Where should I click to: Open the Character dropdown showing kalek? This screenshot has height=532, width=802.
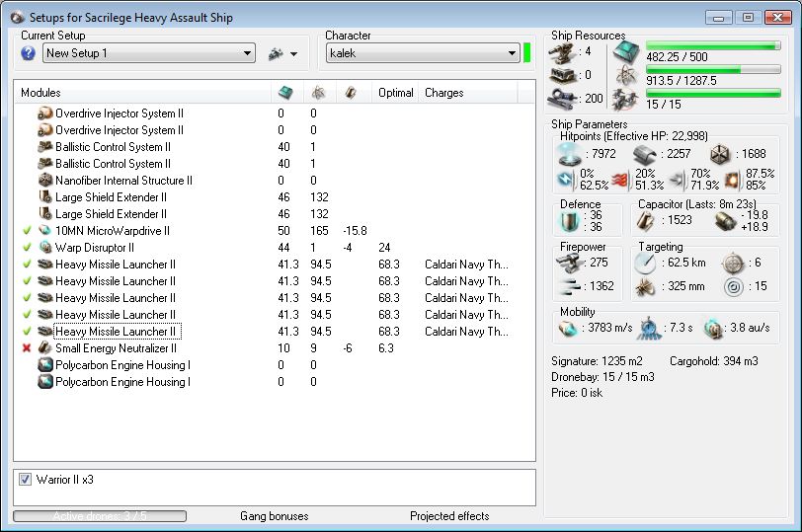point(512,53)
